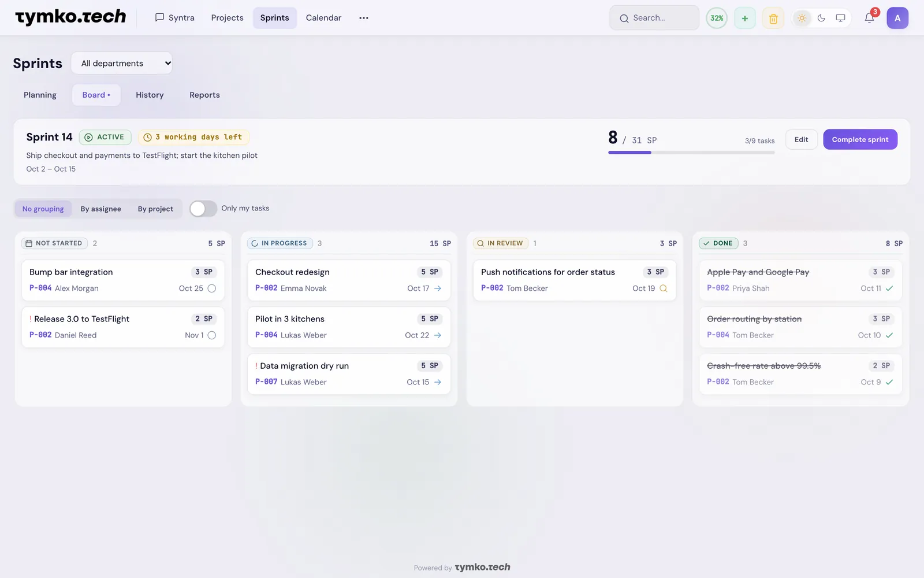
Task: Select the Board tab
Action: tap(96, 95)
